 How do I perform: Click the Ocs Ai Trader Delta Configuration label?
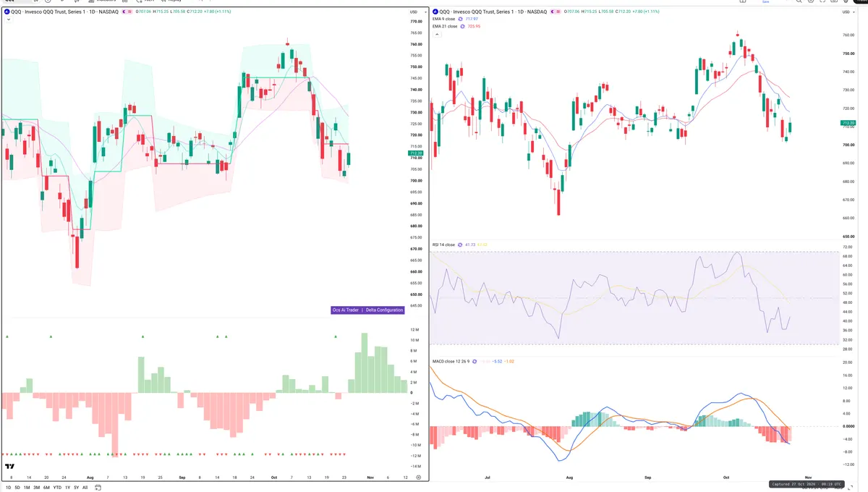tap(367, 310)
